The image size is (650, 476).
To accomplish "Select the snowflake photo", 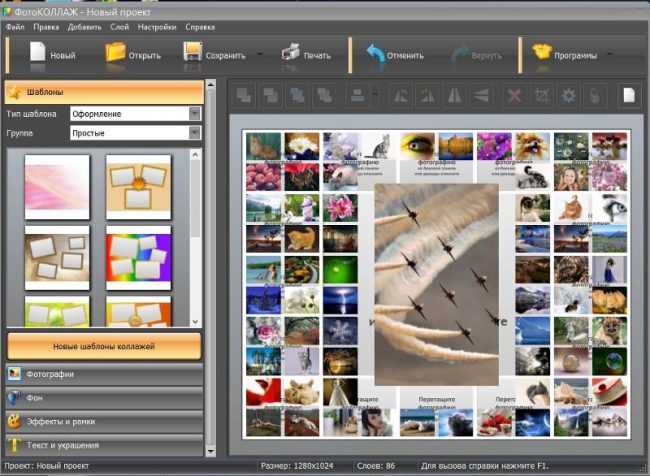I will 340,331.
